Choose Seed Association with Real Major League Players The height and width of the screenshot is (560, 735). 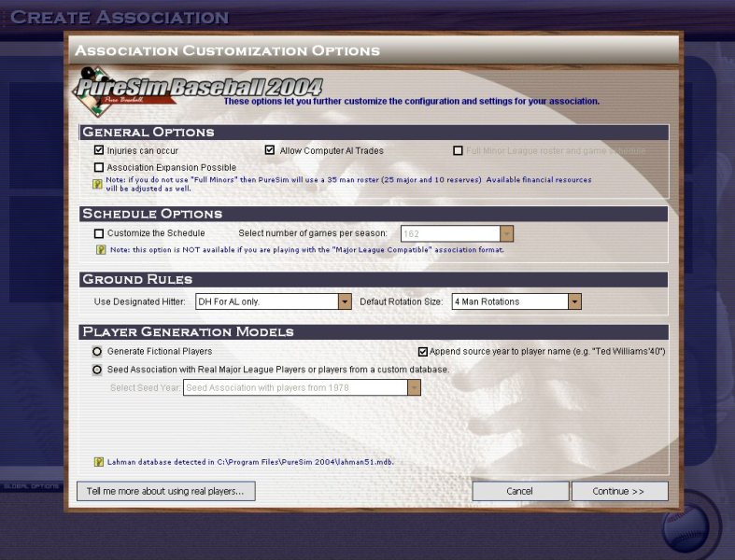click(98, 370)
